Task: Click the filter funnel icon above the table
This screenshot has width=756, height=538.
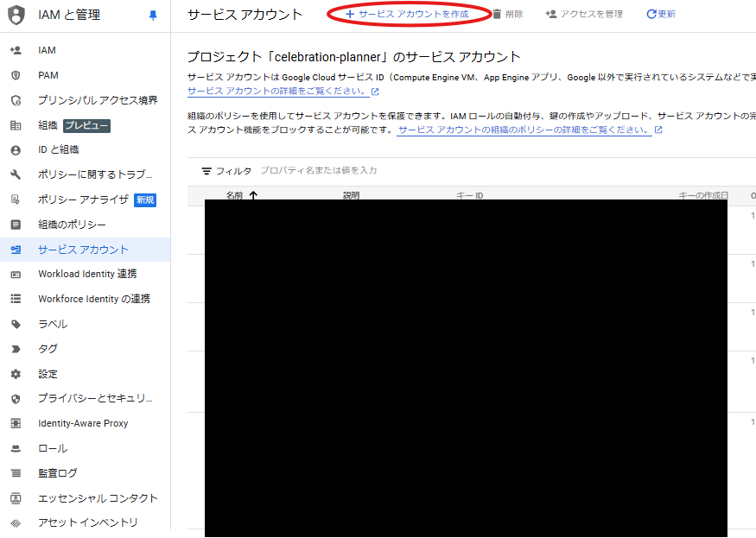Action: (206, 171)
